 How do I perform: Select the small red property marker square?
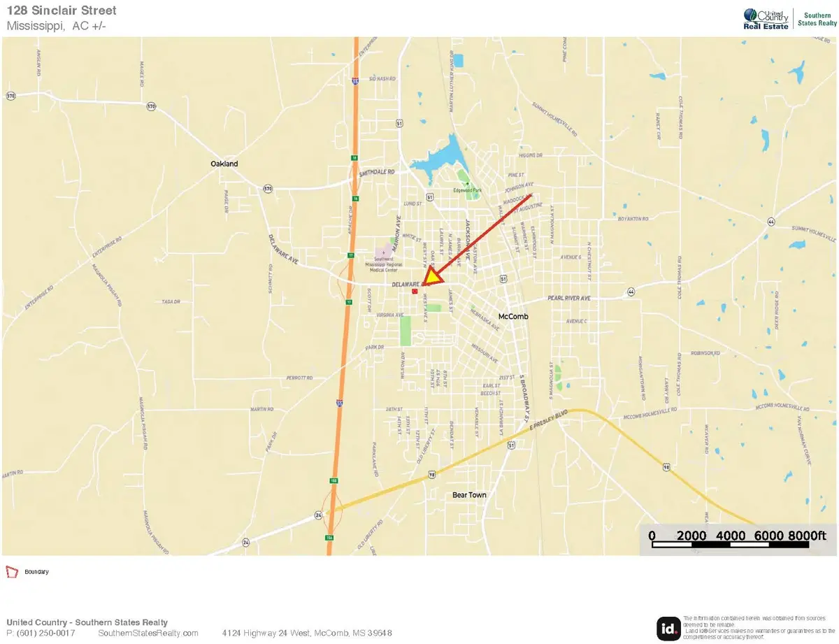coord(415,291)
